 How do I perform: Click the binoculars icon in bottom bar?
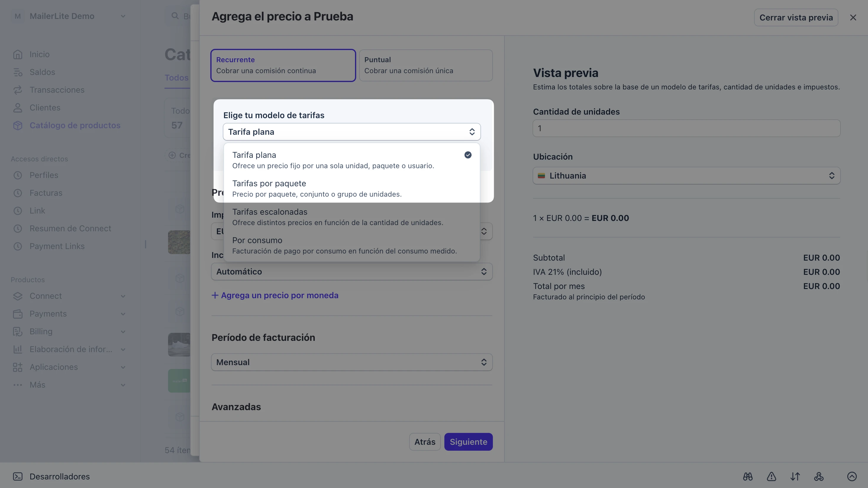748,476
